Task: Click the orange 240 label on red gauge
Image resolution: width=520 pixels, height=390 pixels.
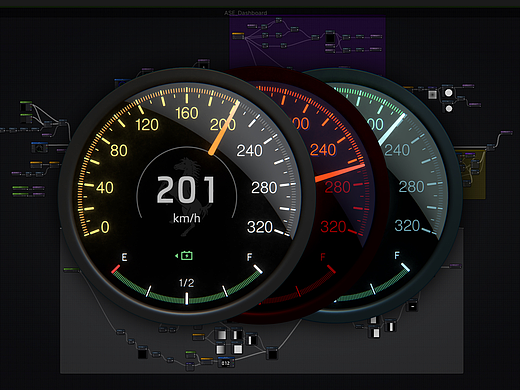Action: tap(323, 150)
